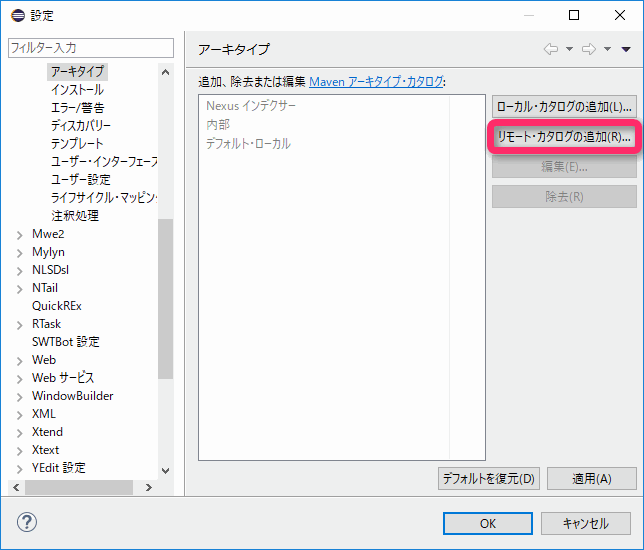644x550 pixels.
Task: Click the tree scroll right arrow
Action: coord(149,488)
